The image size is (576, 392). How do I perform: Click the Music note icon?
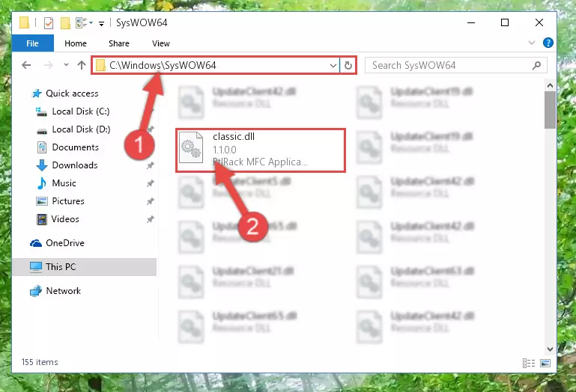[42, 183]
